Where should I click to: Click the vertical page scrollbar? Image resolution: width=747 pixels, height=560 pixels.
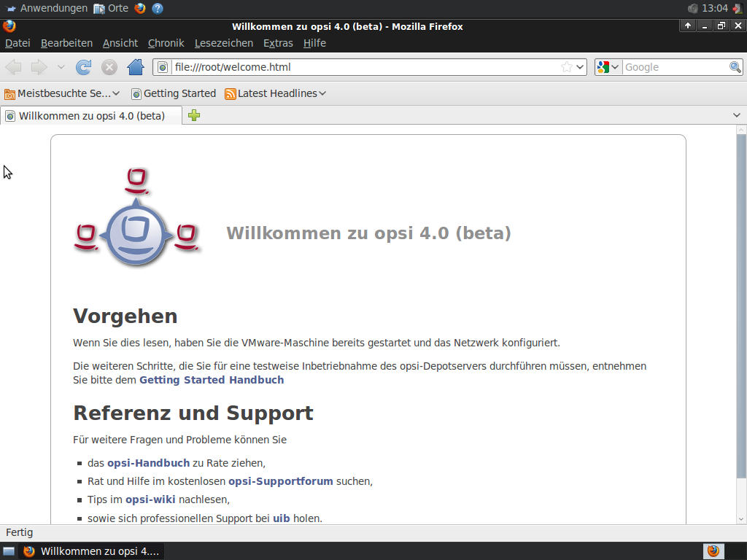tap(740, 292)
